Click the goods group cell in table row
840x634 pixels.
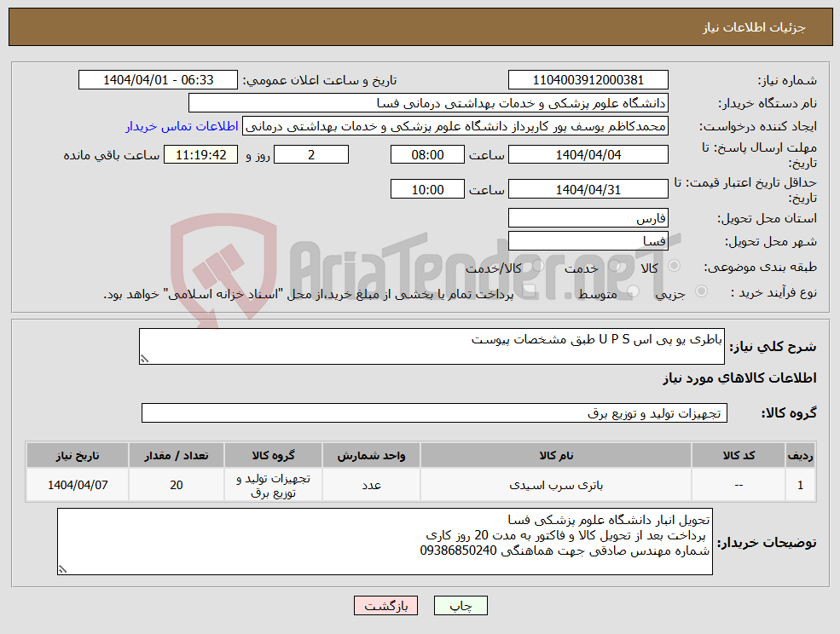pos(273,485)
